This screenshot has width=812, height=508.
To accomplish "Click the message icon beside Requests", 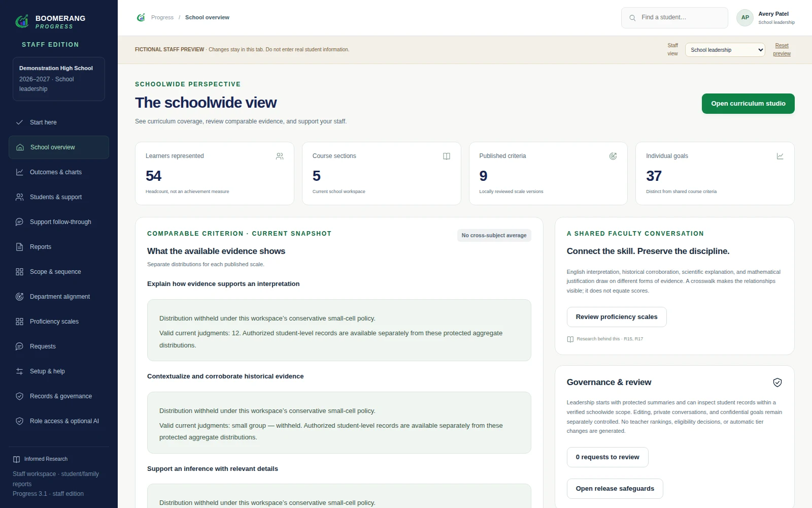I will coord(19,346).
